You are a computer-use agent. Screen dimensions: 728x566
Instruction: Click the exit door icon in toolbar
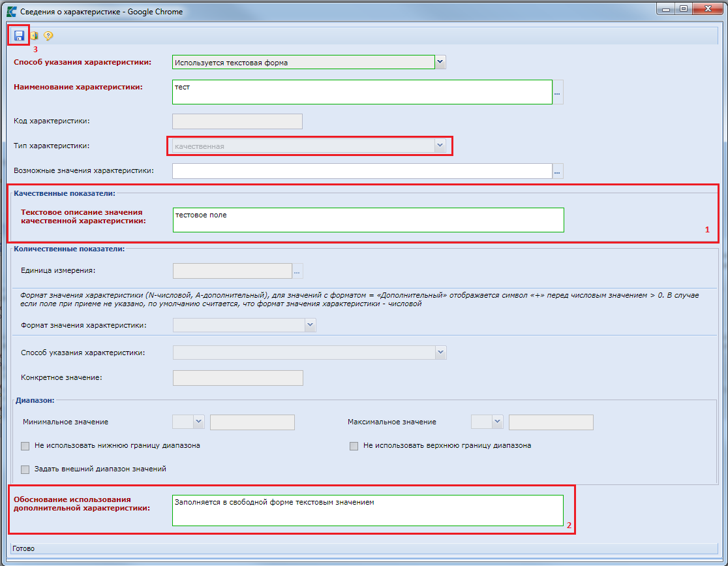35,36
